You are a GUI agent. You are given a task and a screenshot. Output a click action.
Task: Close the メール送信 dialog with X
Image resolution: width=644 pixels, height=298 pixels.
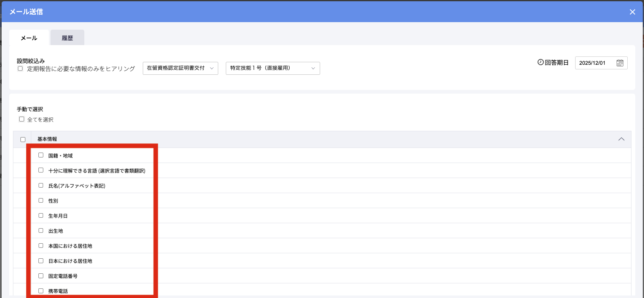[632, 12]
